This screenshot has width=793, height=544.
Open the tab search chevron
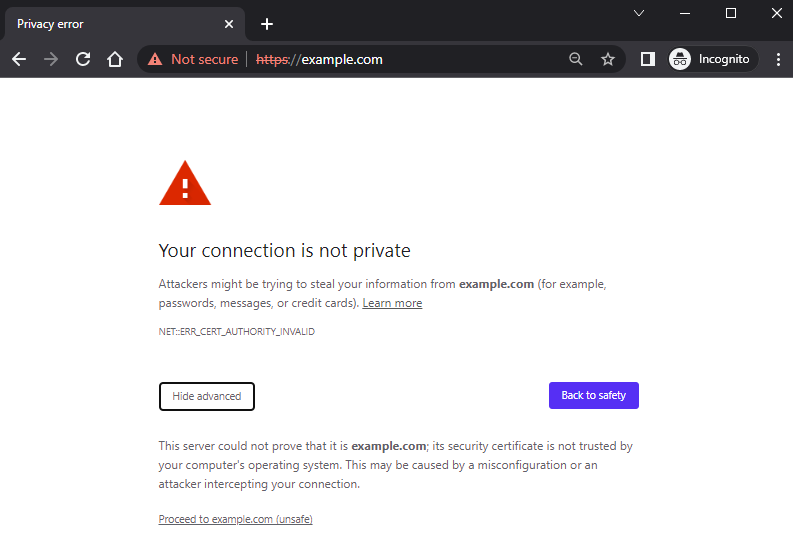click(639, 13)
